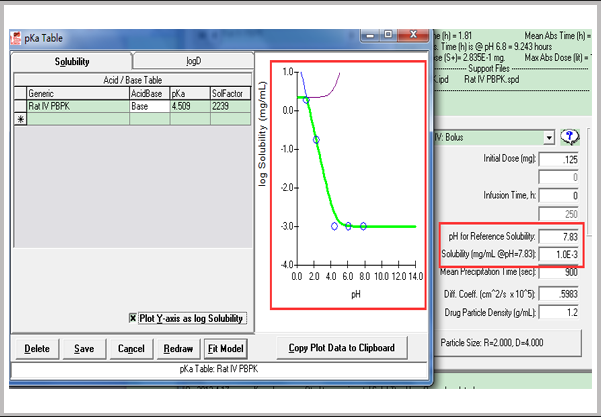Switch to the Solubility tab
The image size is (601, 417).
point(70,62)
